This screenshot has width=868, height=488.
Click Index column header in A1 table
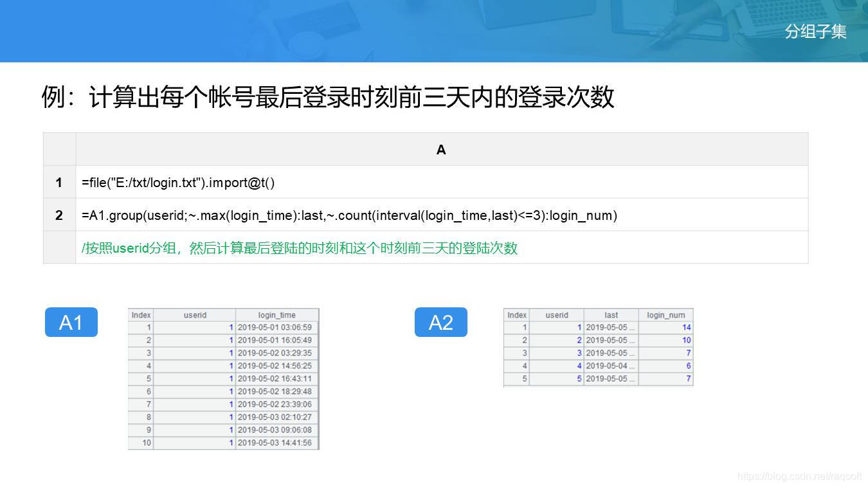[141, 315]
